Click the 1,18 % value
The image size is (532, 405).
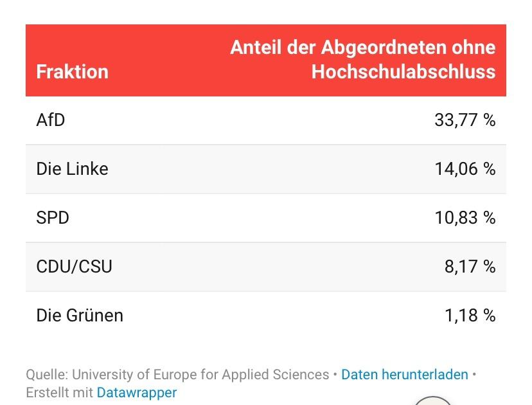(x=470, y=316)
